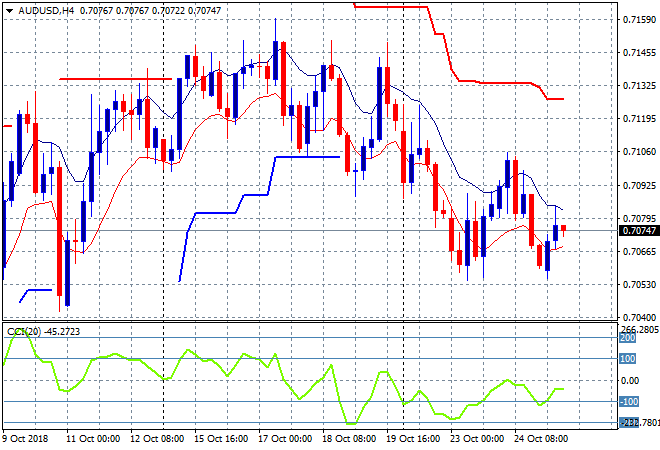The image size is (660, 450).
Task: Click the CCI 100 level label
Action: click(x=628, y=359)
